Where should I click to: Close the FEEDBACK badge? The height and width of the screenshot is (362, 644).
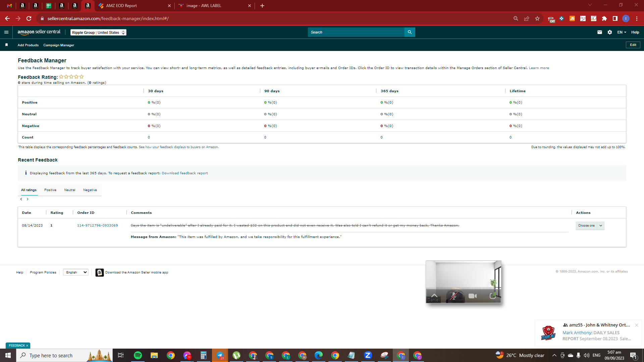tap(27, 346)
